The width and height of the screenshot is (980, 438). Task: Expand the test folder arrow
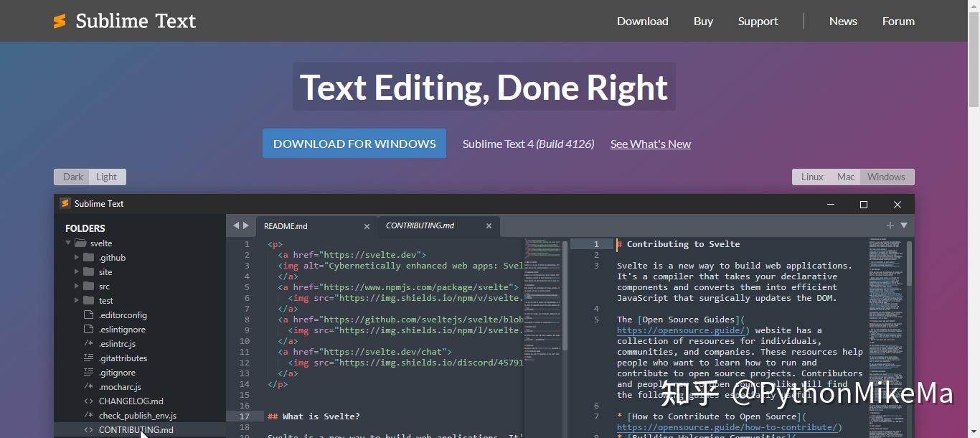(x=77, y=300)
